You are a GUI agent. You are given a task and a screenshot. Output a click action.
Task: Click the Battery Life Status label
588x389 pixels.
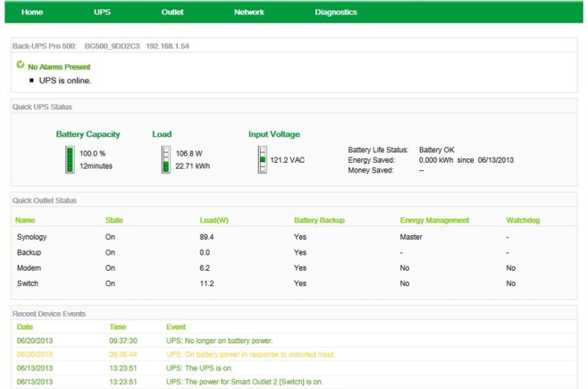tap(378, 150)
